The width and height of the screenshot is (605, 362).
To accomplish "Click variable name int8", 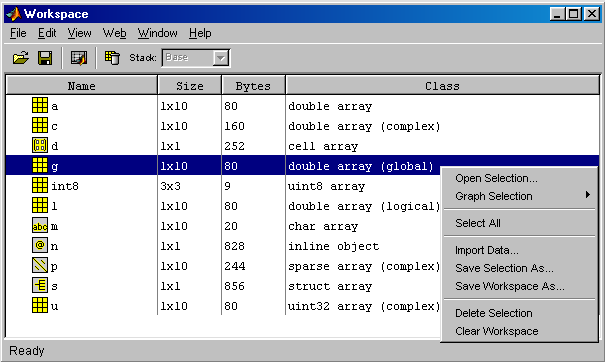I will (x=65, y=186).
